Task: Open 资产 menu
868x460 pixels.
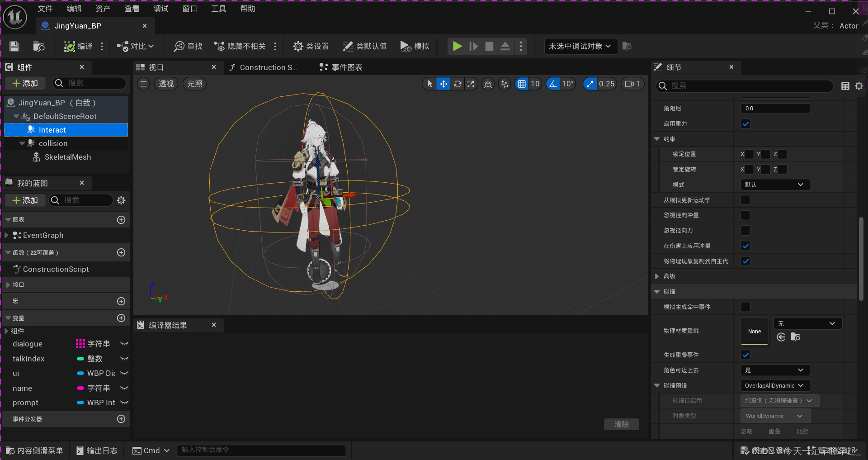Action: [103, 9]
